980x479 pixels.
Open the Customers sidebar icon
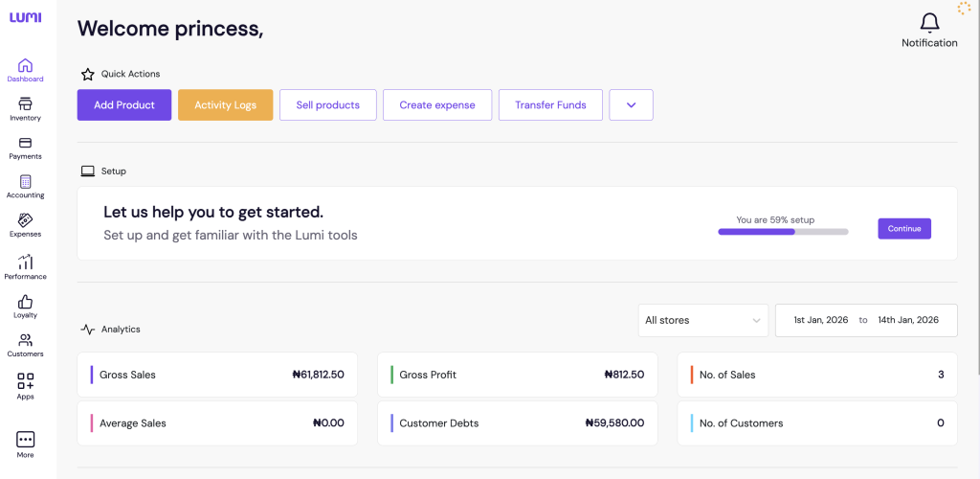[25, 341]
